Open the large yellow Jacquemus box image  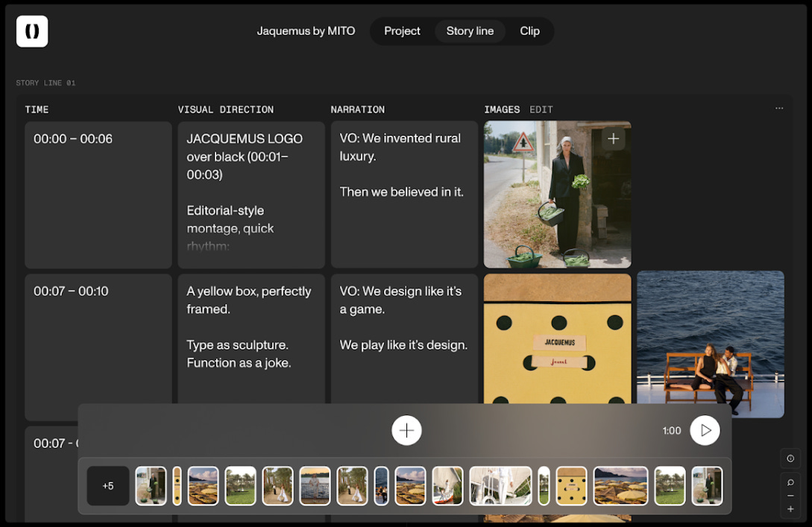point(557,339)
